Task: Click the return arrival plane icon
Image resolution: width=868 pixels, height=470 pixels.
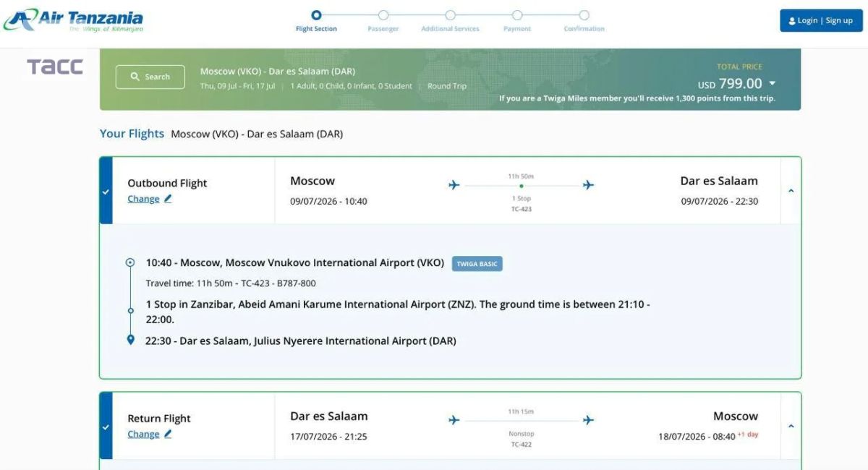Action: pyautogui.click(x=588, y=420)
